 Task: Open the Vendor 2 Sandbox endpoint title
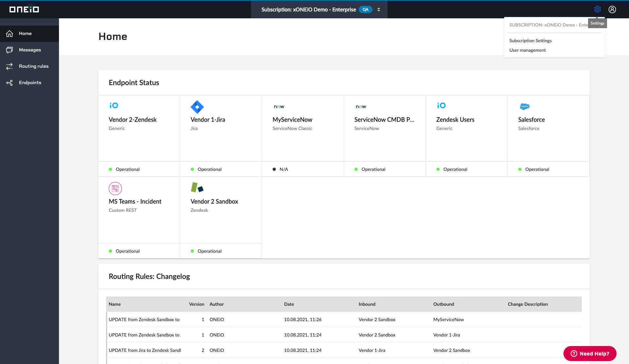click(214, 201)
